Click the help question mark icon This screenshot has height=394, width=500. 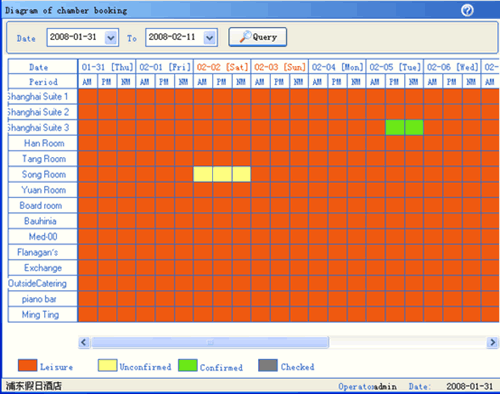point(467,10)
